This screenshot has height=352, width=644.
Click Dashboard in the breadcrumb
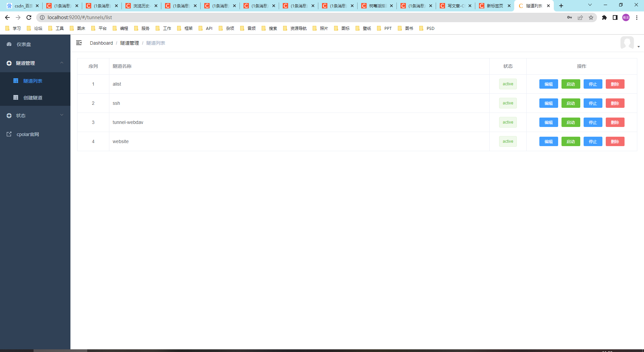tap(101, 43)
